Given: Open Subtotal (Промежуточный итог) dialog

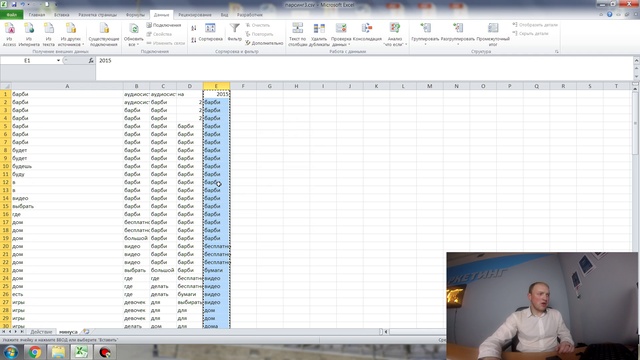Looking at the screenshot, I should click(493, 34).
